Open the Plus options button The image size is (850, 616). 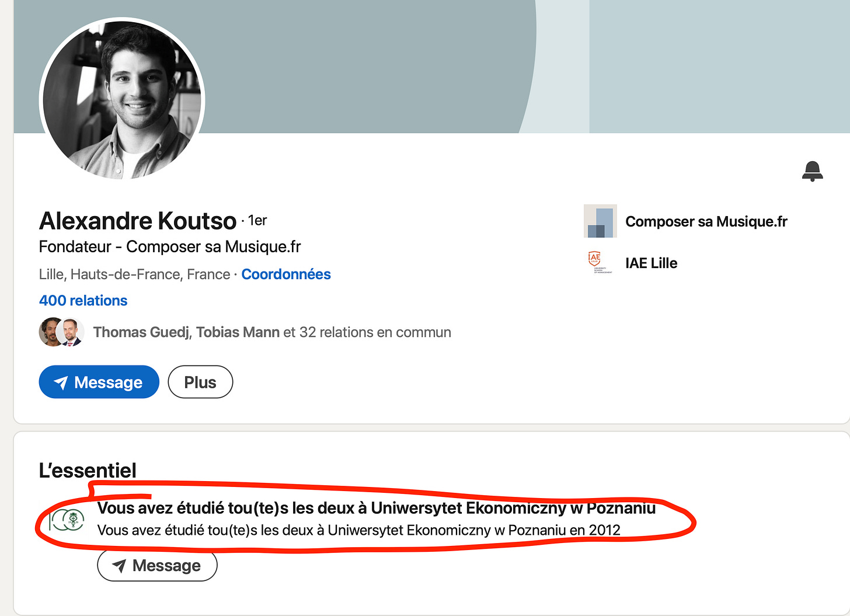click(x=200, y=382)
